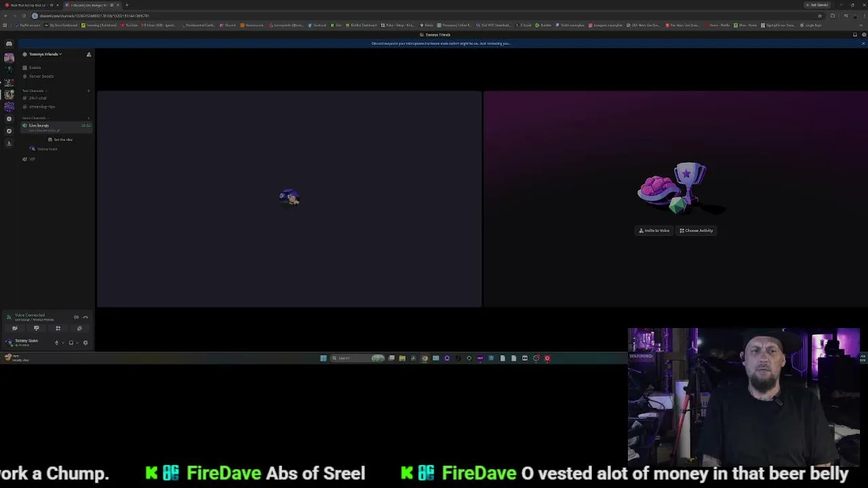Disconnect from voice with the hang-up icon
The height and width of the screenshot is (488, 868).
(85, 317)
